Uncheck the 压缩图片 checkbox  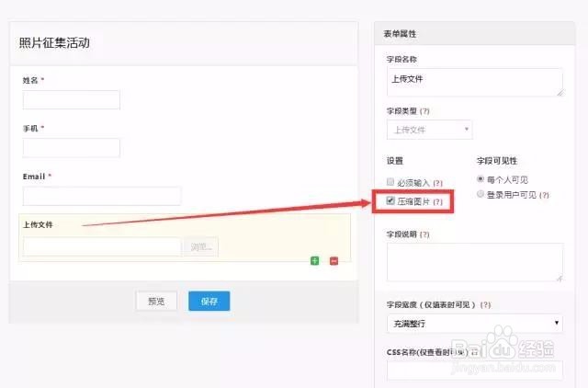(x=390, y=200)
